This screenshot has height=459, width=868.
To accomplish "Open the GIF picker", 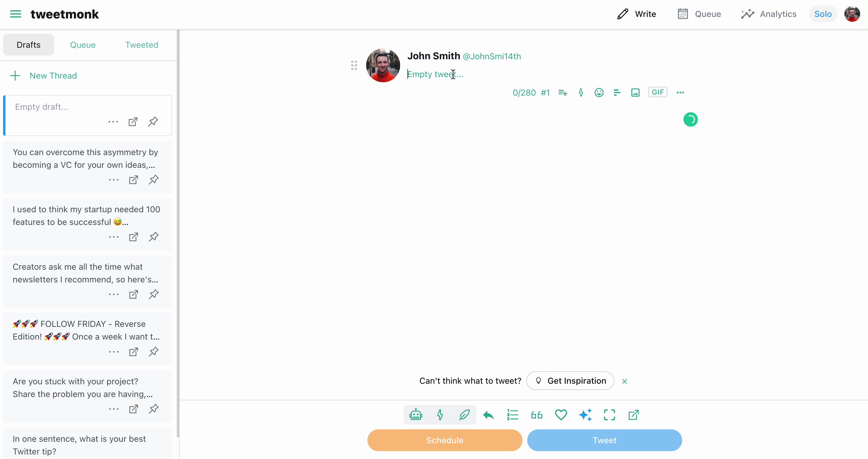I will click(657, 92).
